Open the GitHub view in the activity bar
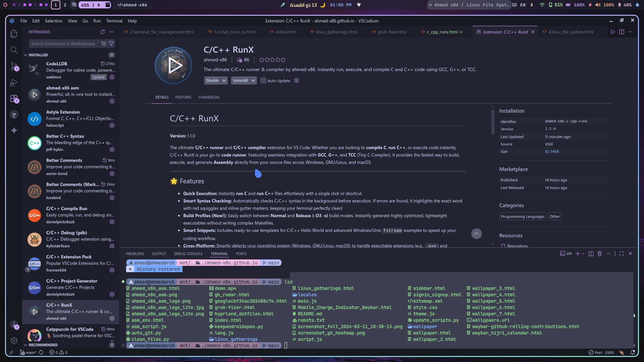The image size is (644, 362). [x=14, y=114]
